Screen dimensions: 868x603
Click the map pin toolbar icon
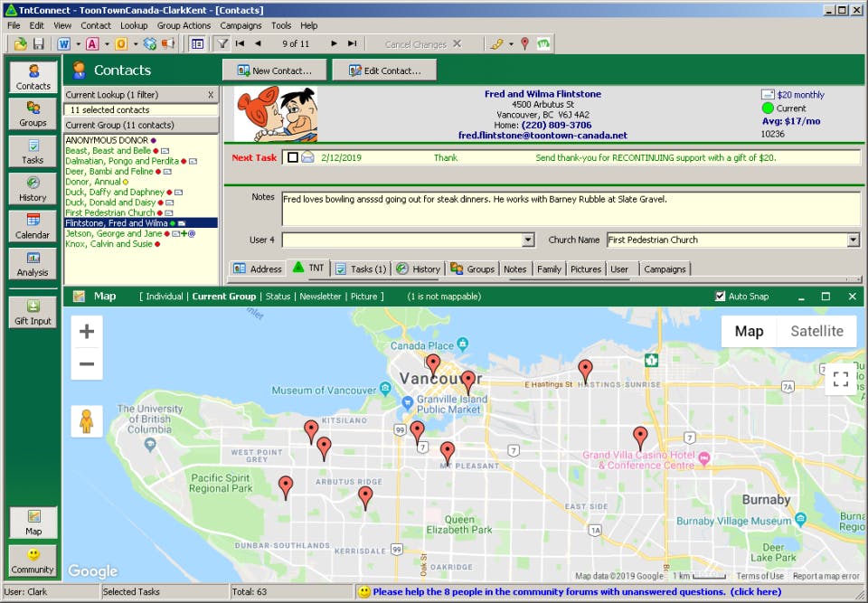tap(524, 43)
